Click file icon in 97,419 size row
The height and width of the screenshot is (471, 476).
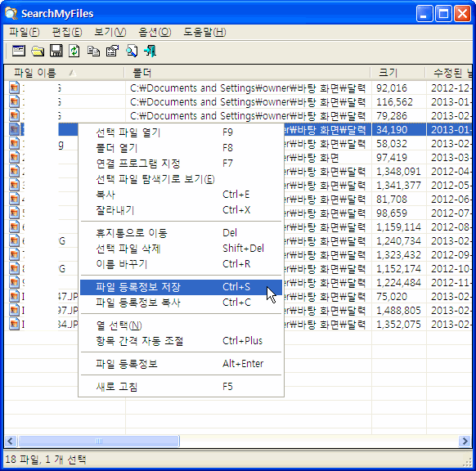coord(14,157)
